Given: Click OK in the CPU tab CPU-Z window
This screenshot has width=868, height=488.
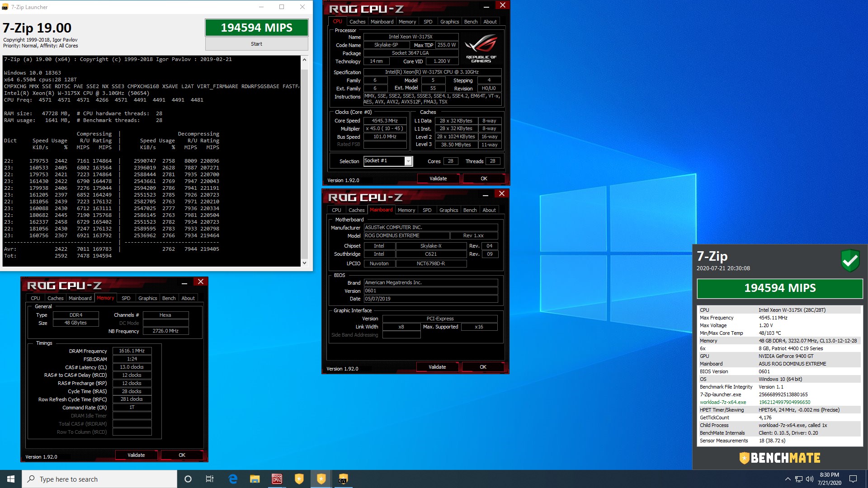Looking at the screenshot, I should coord(484,178).
